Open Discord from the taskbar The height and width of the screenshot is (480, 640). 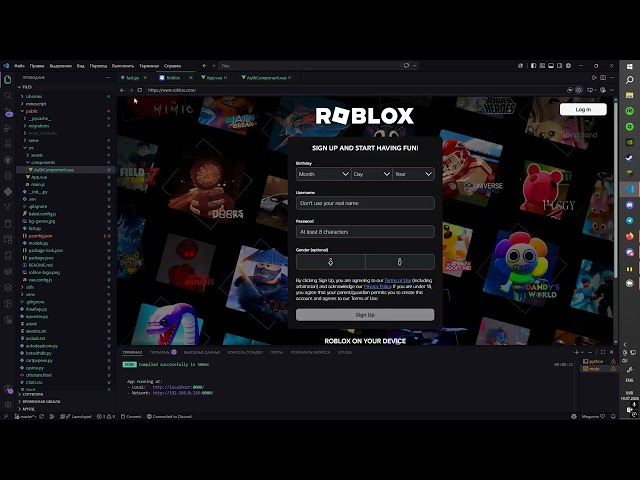(629, 205)
